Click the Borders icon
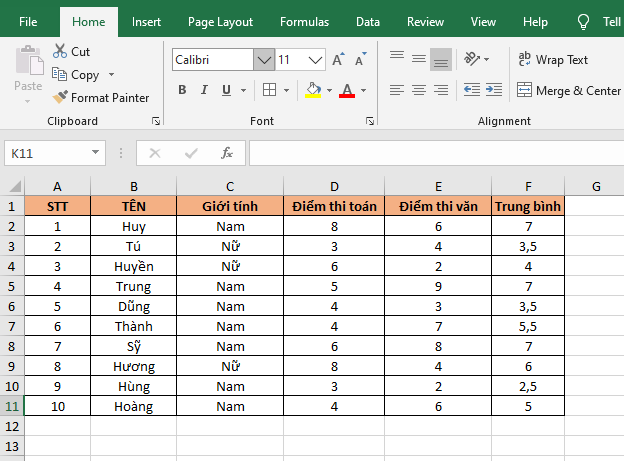624x461 pixels. coord(270,91)
